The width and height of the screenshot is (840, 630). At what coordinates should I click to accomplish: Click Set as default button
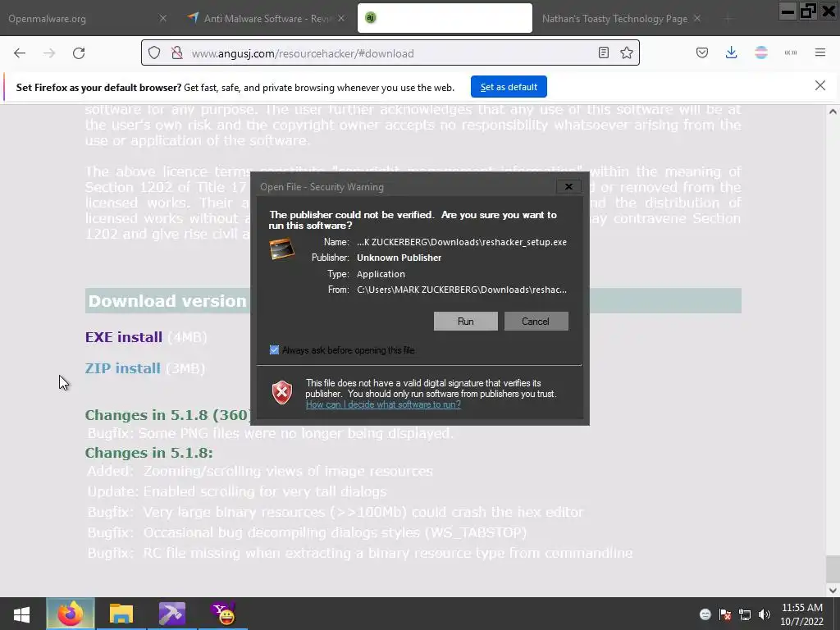pyautogui.click(x=509, y=87)
